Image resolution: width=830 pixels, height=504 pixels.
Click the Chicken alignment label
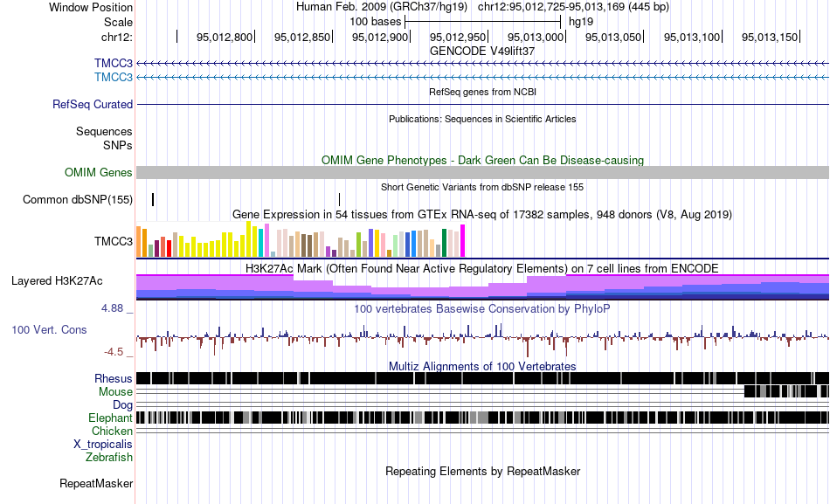(112, 431)
